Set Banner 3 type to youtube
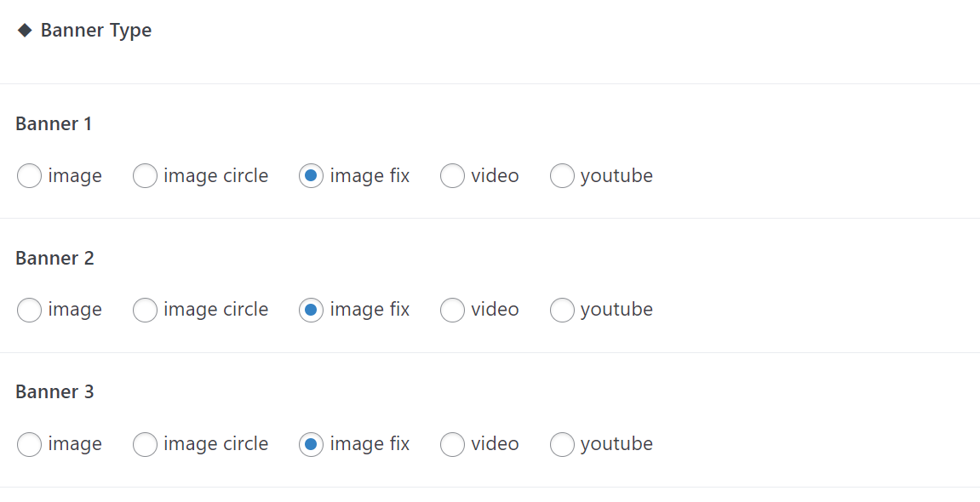The height and width of the screenshot is (502, 980). point(562,444)
